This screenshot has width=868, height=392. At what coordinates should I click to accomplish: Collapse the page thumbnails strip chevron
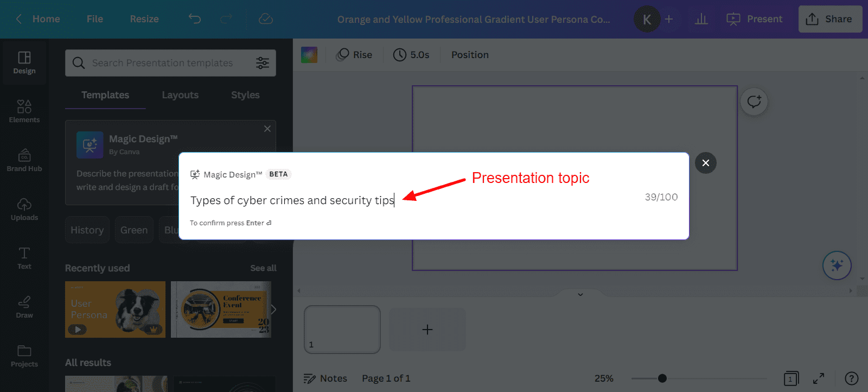coord(580,294)
